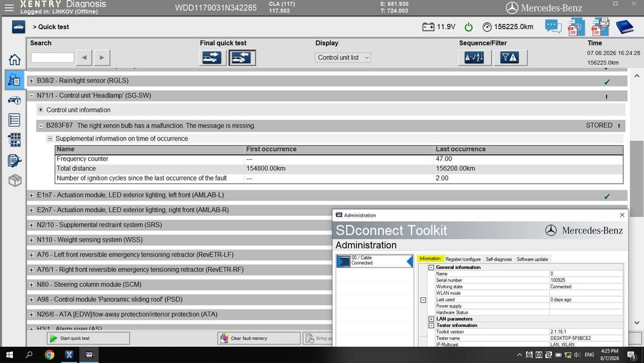Image resolution: width=644 pixels, height=363 pixels.
Task: Open the control unit grid sidebar icon
Action: click(14, 140)
